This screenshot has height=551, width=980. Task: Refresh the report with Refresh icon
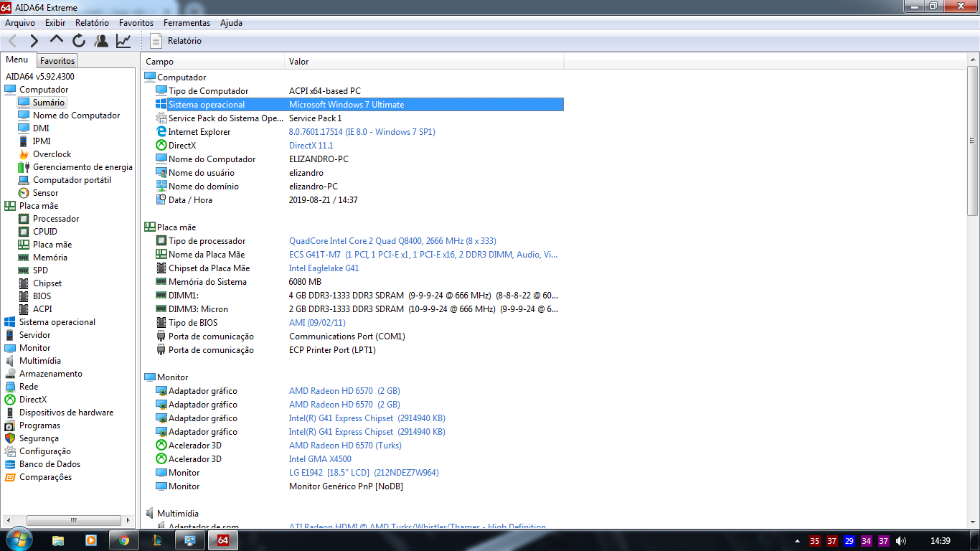79,41
